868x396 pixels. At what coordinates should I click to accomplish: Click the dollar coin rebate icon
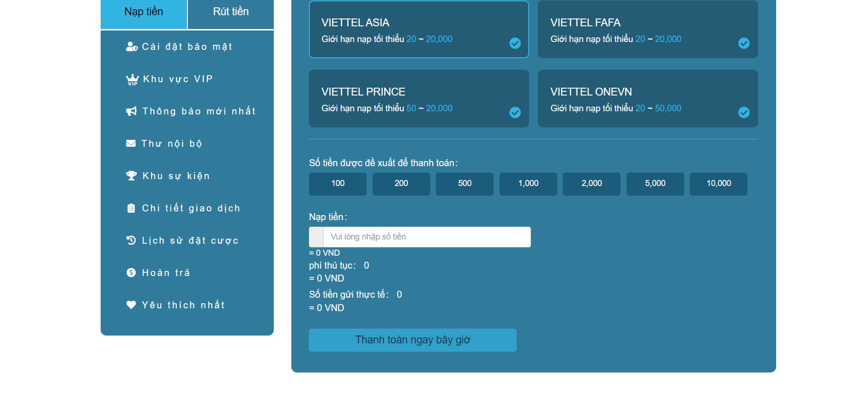point(131,273)
